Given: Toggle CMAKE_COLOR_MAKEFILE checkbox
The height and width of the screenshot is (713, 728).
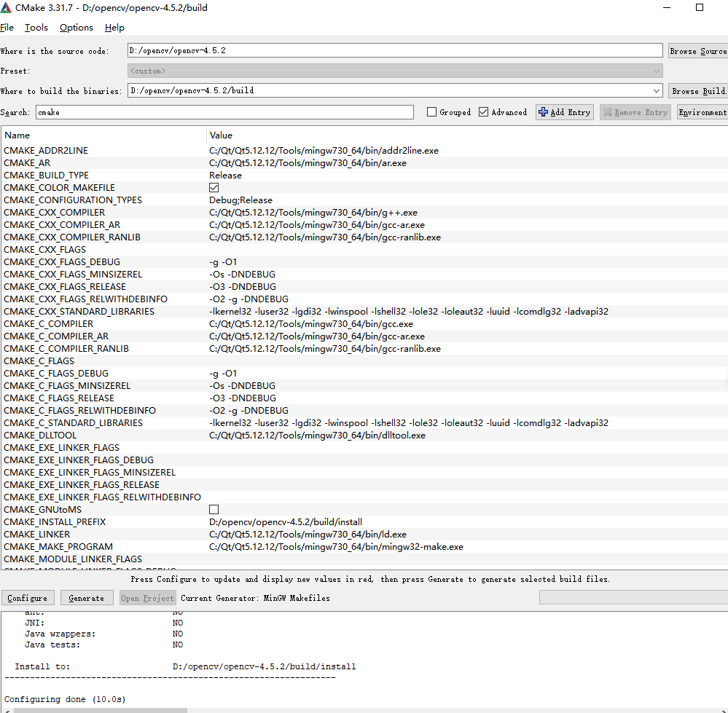Looking at the screenshot, I should [x=214, y=187].
